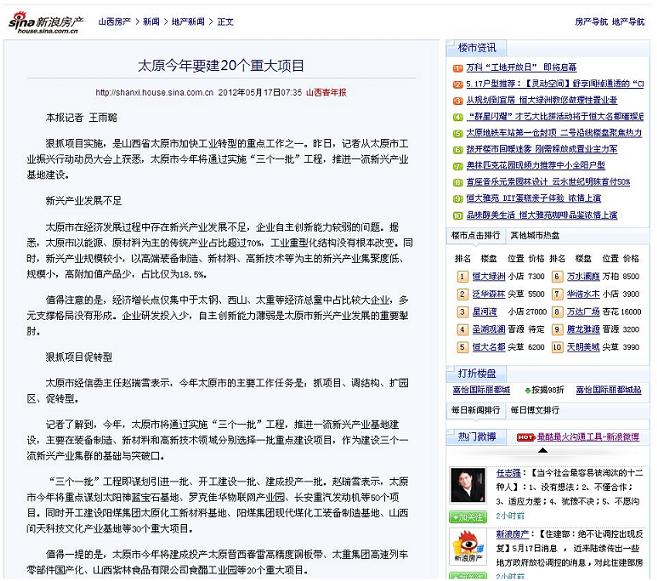Screen dimensions: 657x581
Task: Open the 楼市资讯 section header
Action: 476,48
